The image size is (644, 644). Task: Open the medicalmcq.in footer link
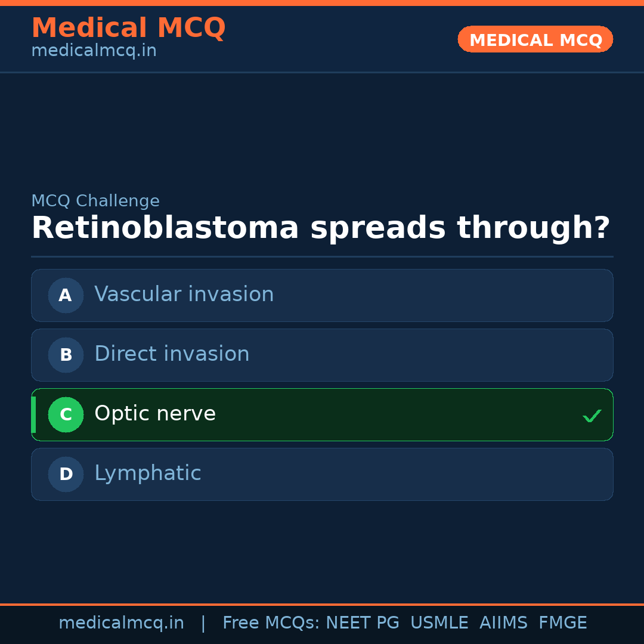tap(121, 623)
